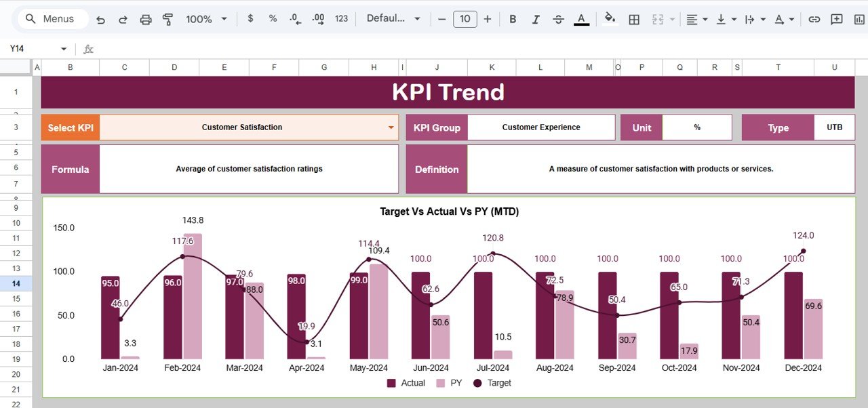Open the red text color swatch
868x408 pixels.
(x=581, y=19)
